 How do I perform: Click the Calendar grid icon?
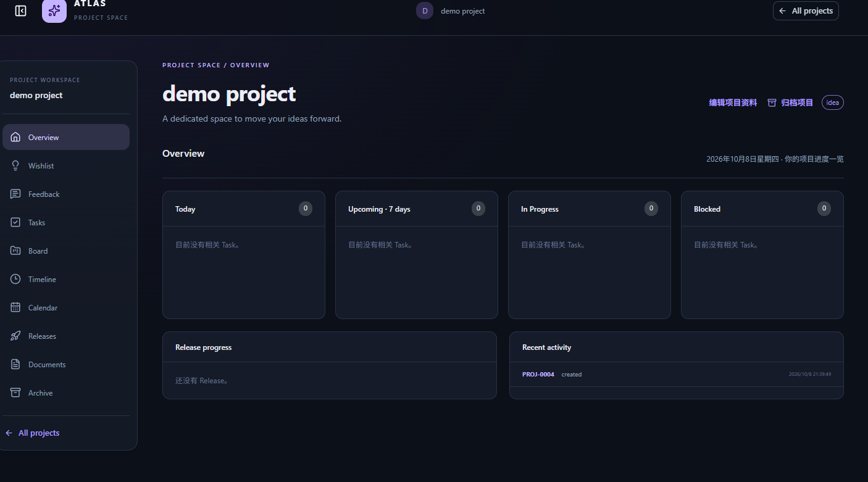(x=15, y=307)
